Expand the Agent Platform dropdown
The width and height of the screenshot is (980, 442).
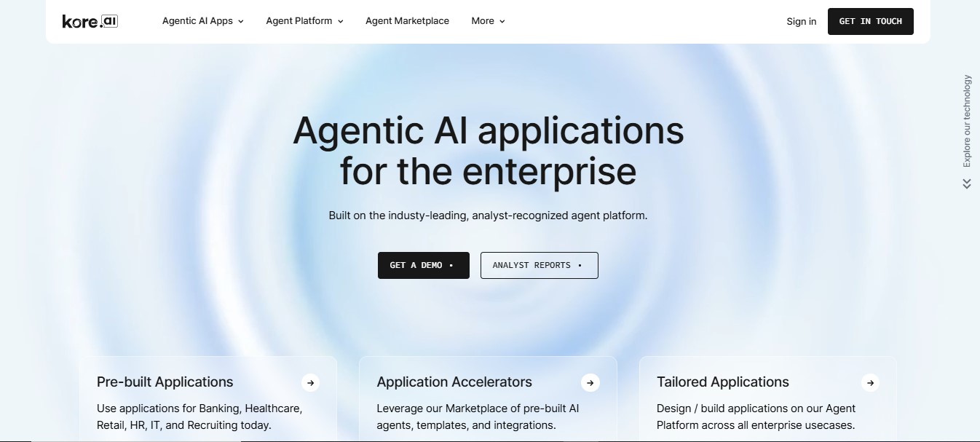tap(304, 21)
